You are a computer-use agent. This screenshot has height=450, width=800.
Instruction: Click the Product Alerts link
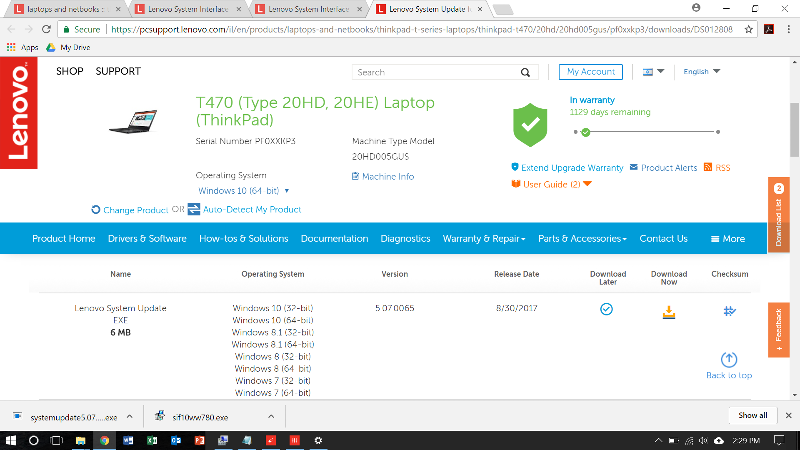[x=669, y=168]
